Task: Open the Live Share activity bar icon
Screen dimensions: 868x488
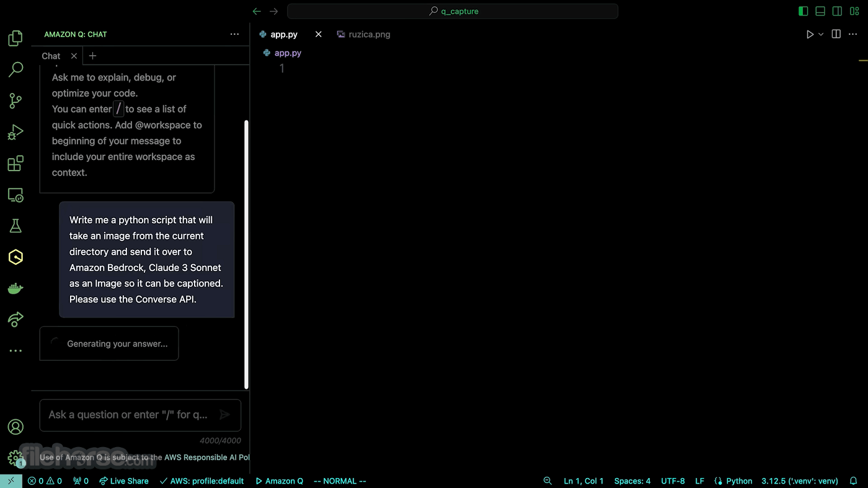Action: pyautogui.click(x=15, y=319)
